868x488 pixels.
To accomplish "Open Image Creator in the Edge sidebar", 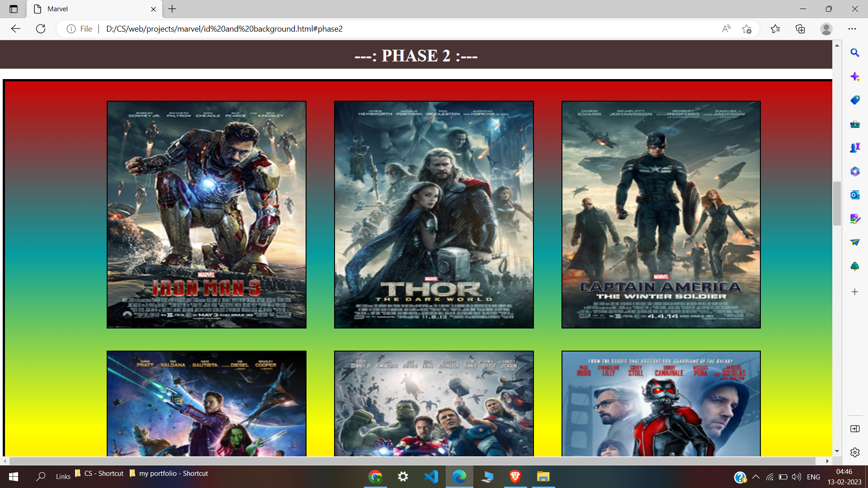I will click(854, 219).
